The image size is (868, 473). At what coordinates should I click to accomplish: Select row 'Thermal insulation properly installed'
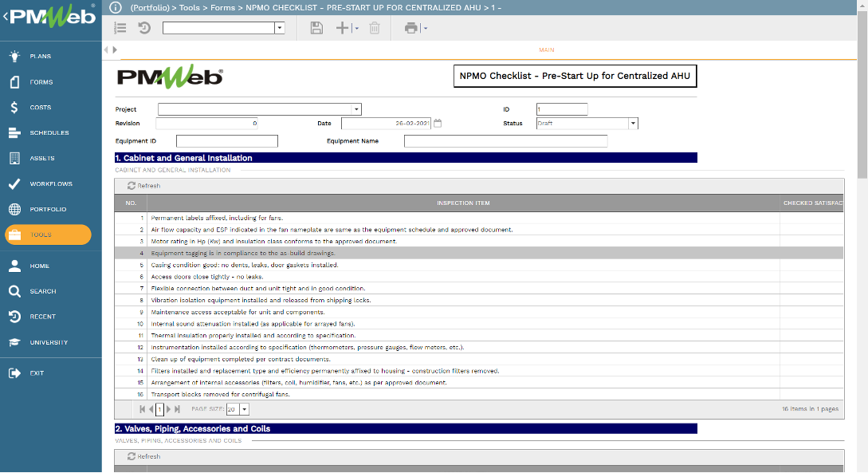[479, 336]
